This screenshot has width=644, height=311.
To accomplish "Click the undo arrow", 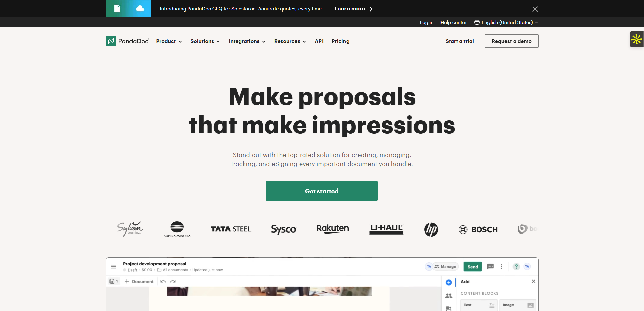I will click(x=163, y=282).
